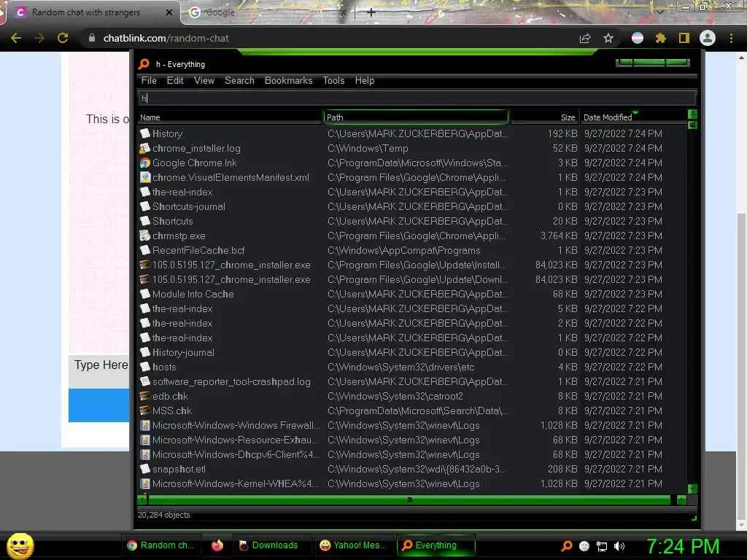Select the History-journal file icon
The height and width of the screenshot is (560, 747).
point(145,352)
